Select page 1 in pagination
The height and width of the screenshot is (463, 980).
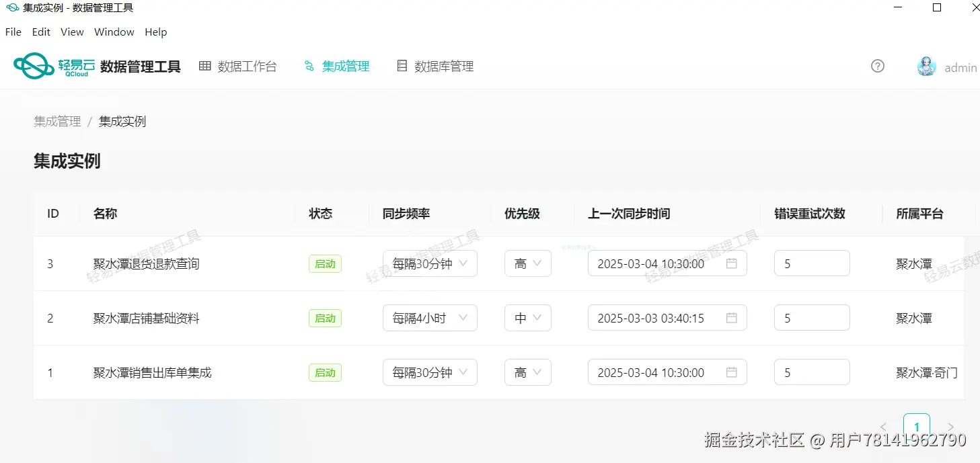[x=917, y=426]
